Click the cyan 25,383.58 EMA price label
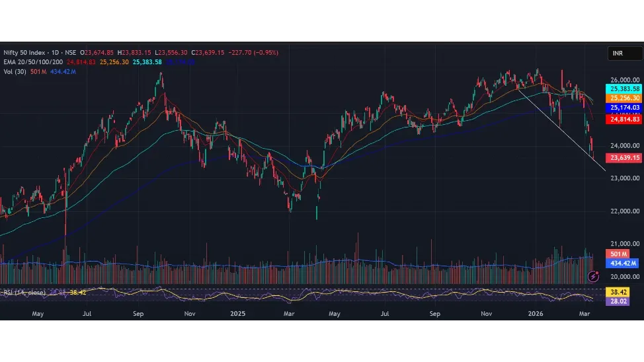Viewport: 644px width, 362px height. pyautogui.click(x=624, y=89)
